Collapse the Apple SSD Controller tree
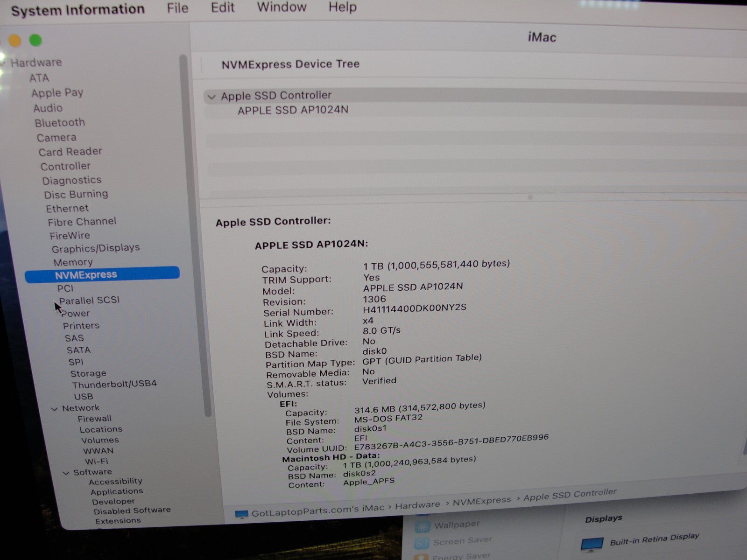Image resolution: width=747 pixels, height=560 pixels. (x=211, y=97)
